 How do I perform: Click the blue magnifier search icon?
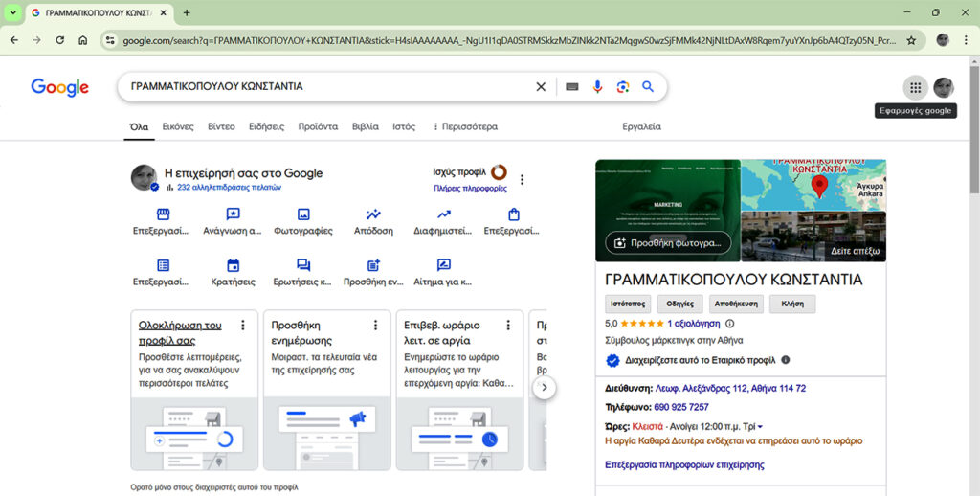648,87
